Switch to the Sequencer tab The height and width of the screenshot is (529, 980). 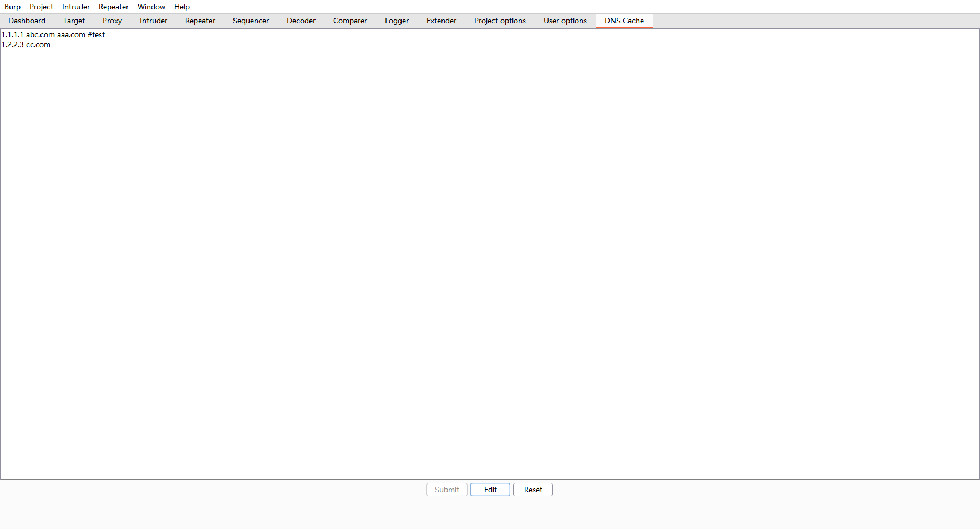tap(251, 21)
